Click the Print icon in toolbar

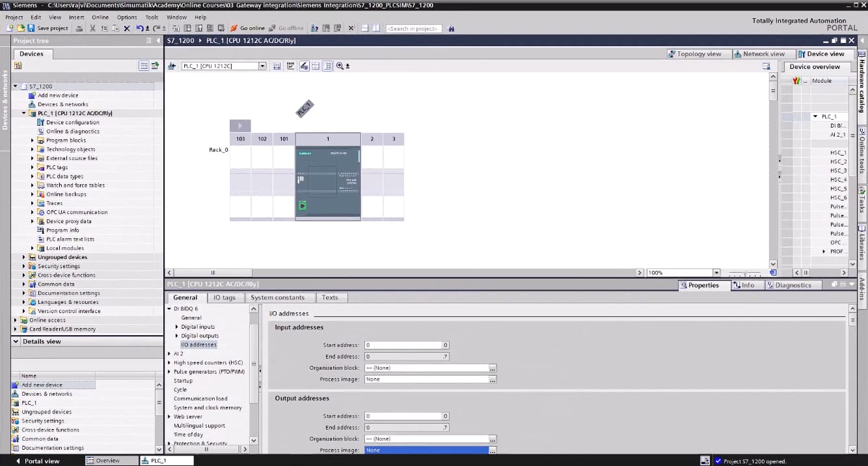(79, 28)
